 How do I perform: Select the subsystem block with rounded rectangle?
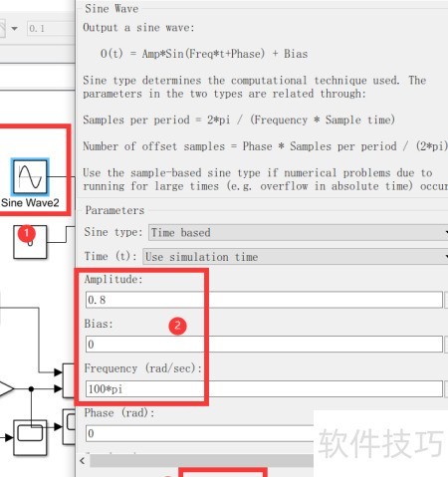tap(30, 437)
